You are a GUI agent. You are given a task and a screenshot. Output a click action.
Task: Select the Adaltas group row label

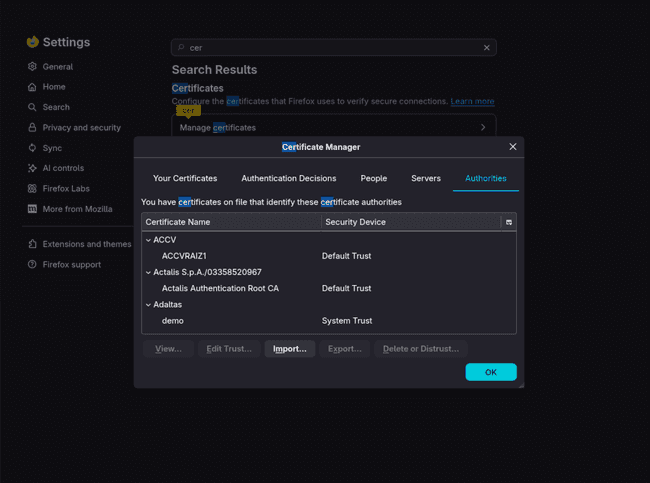[x=167, y=305]
